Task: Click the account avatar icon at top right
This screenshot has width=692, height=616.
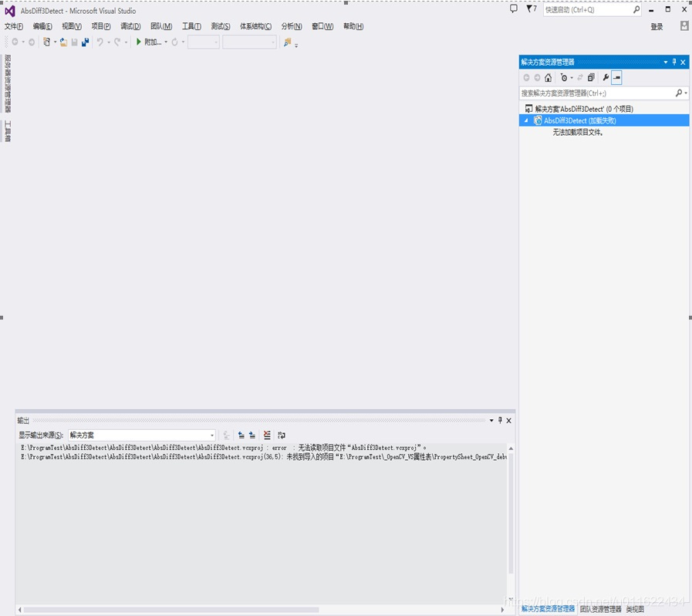Action: [x=684, y=26]
